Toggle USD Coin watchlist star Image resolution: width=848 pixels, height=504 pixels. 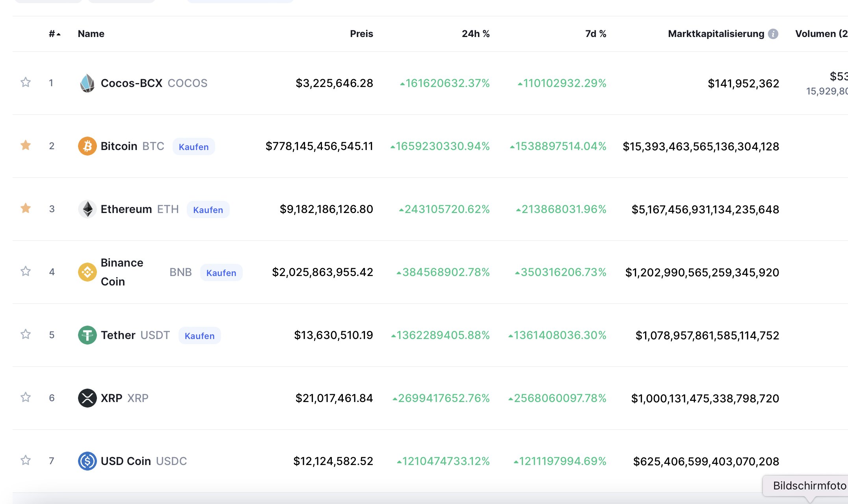pos(26,460)
